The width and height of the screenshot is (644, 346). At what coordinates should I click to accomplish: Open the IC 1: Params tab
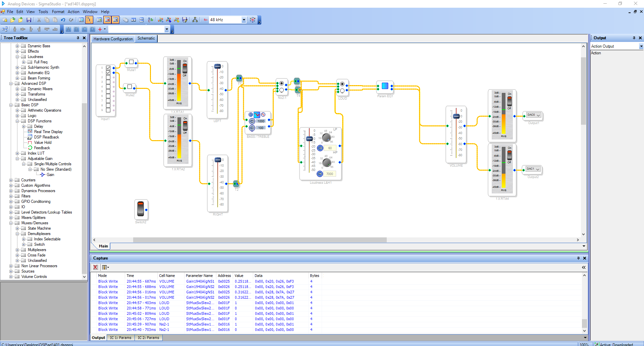(120, 338)
